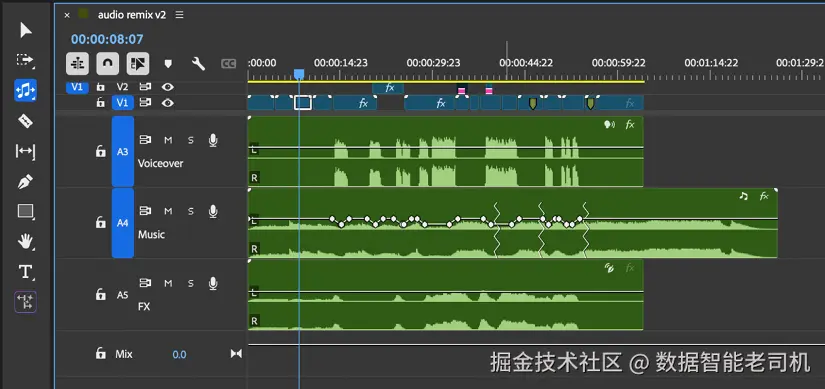Enable voice-over record on FX track
The height and width of the screenshot is (389, 825).
(x=213, y=283)
